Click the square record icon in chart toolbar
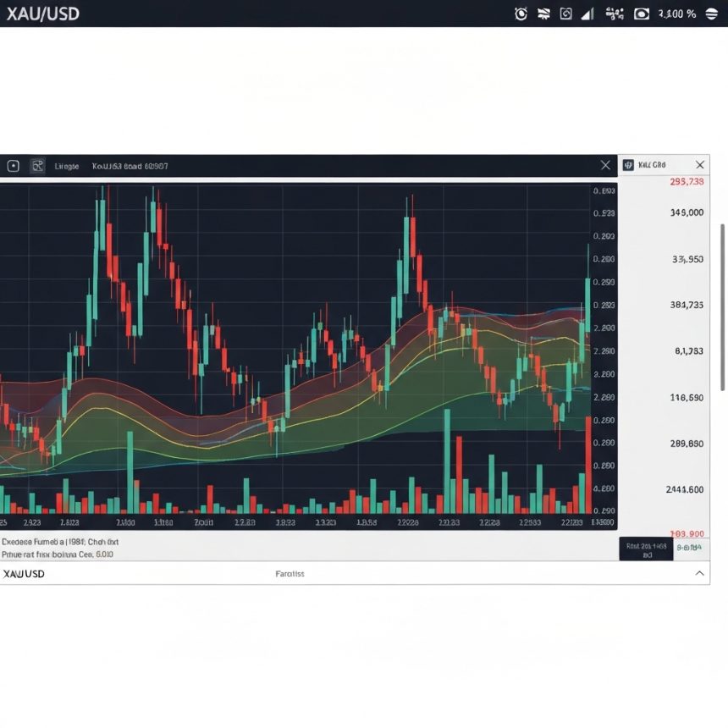728x728 pixels. [x=14, y=166]
